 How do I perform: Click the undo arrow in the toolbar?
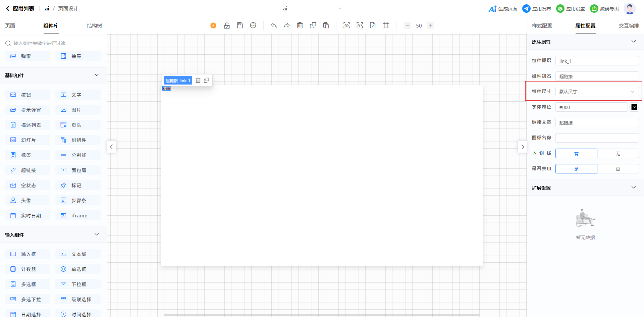tap(274, 25)
